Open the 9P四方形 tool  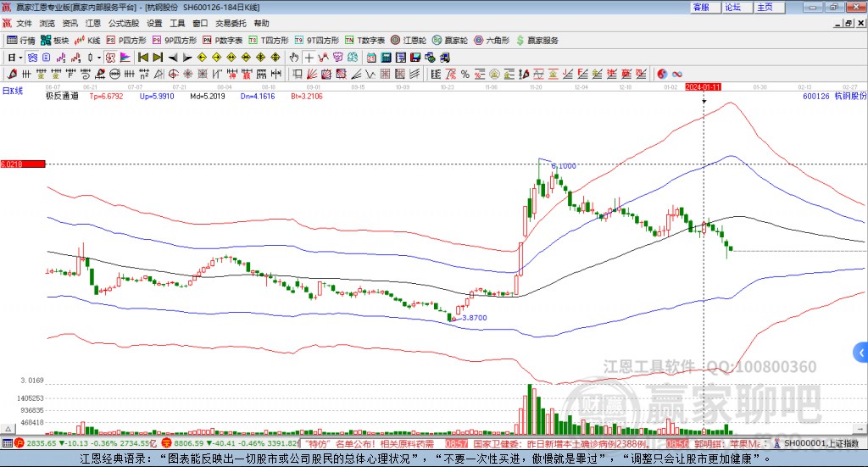[x=175, y=41]
